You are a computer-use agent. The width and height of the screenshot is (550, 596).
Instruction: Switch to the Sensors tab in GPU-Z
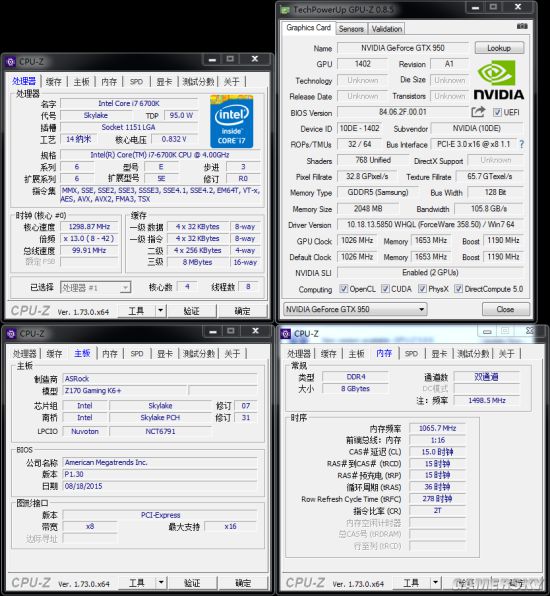click(x=351, y=29)
